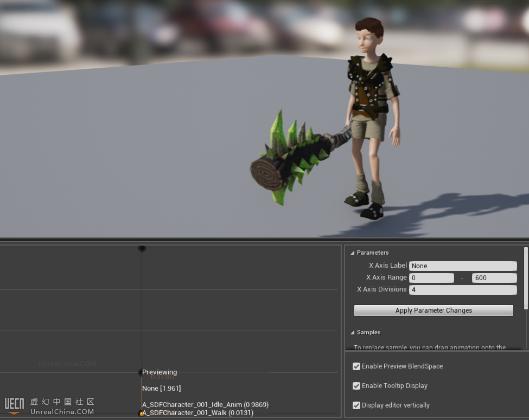
Task: Disable Enable Preview BlendSpace checkbox
Action: [x=356, y=366]
